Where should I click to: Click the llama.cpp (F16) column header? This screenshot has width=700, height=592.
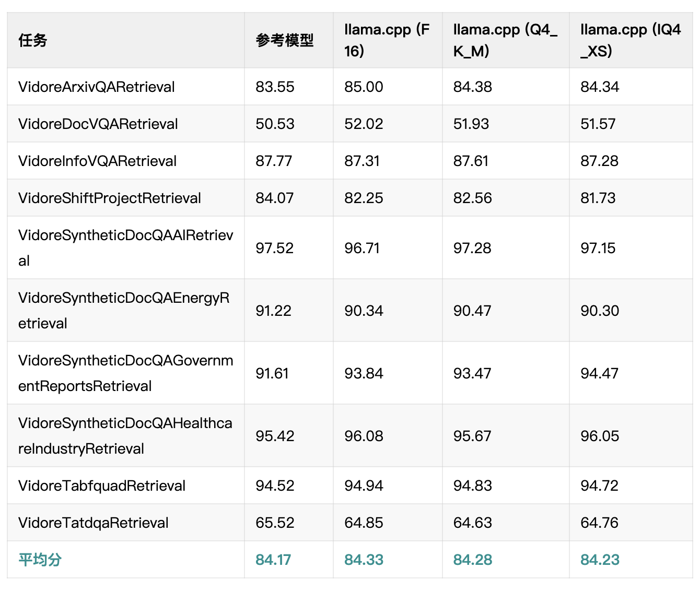(387, 40)
